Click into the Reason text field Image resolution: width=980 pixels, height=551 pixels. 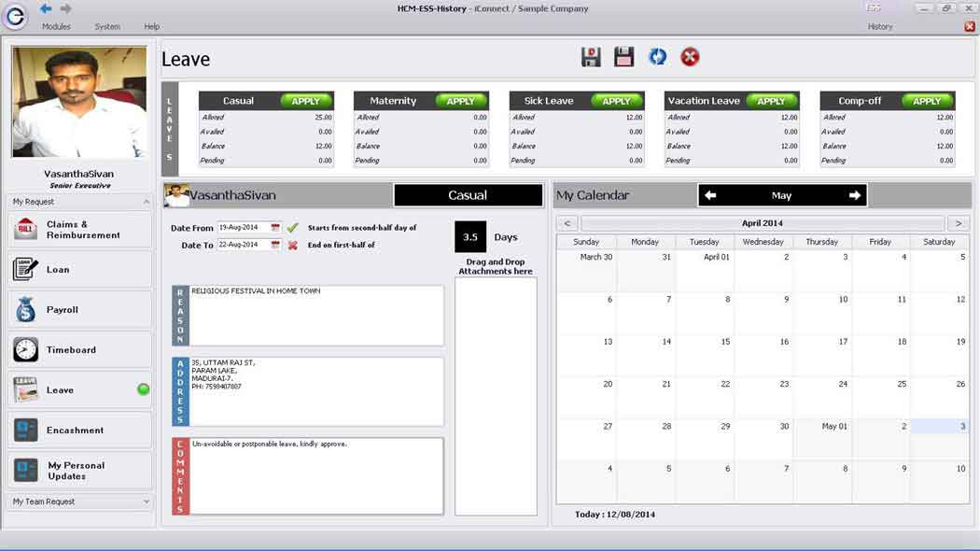tap(317, 316)
